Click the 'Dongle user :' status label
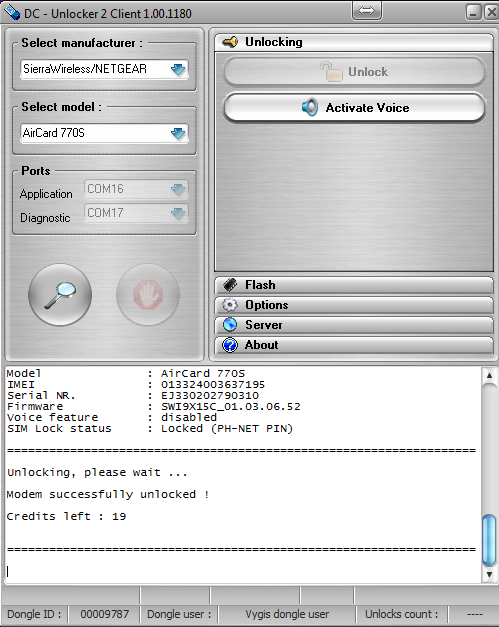 [x=179, y=614]
